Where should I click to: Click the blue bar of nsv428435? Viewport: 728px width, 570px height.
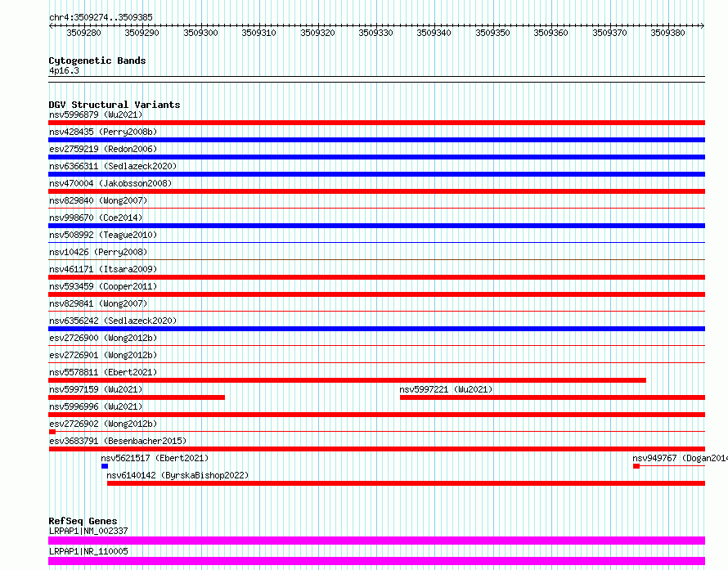click(376, 140)
